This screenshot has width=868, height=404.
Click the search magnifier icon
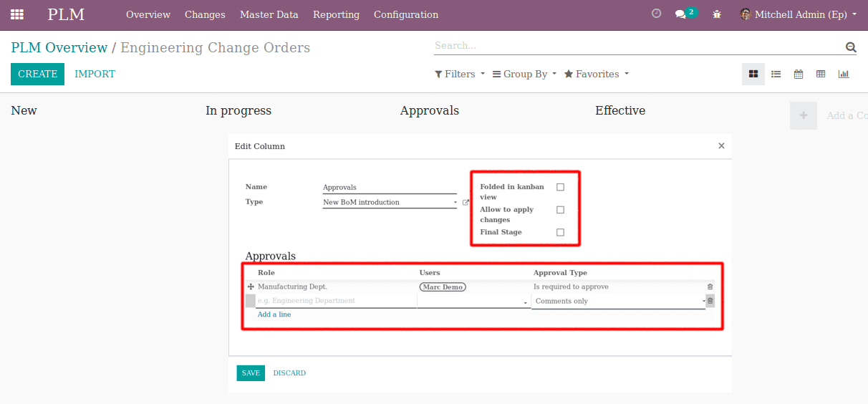851,47
